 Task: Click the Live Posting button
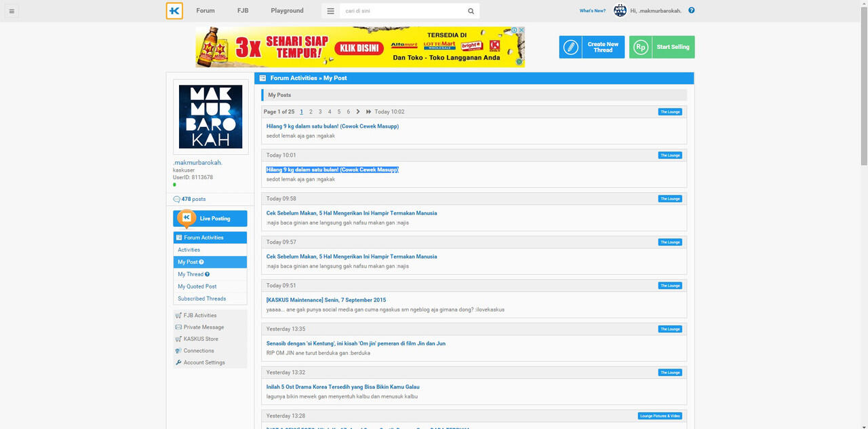coord(210,219)
